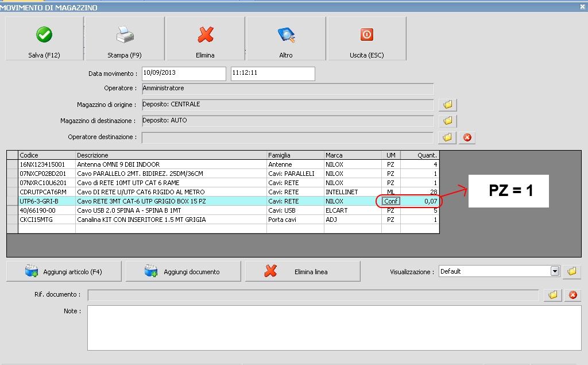Clear Rif. documento using red X icon

572,295
